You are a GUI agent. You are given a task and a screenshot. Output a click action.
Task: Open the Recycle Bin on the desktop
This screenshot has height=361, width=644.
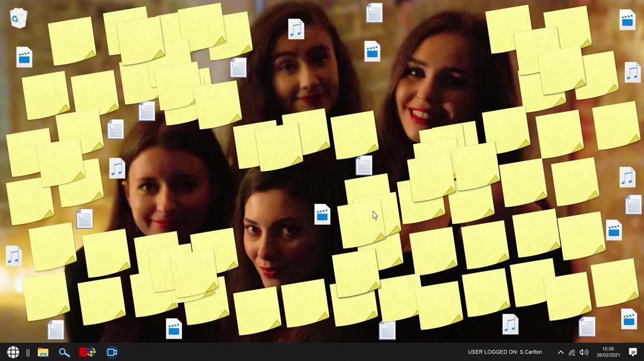[18, 18]
